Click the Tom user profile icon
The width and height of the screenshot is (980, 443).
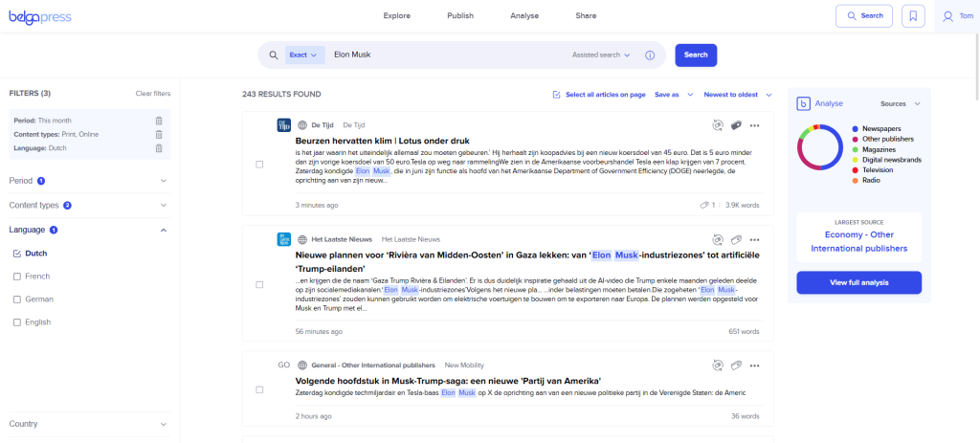pos(948,16)
